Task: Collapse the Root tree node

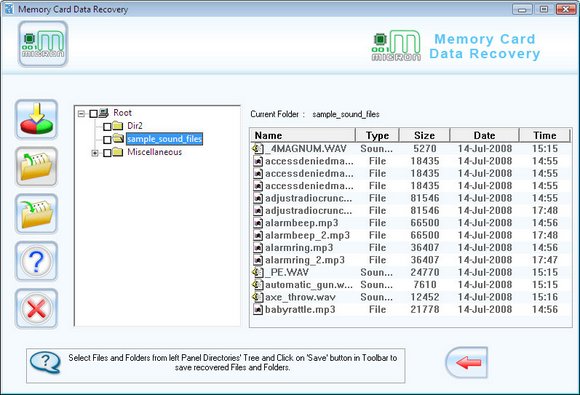Action: [81, 114]
